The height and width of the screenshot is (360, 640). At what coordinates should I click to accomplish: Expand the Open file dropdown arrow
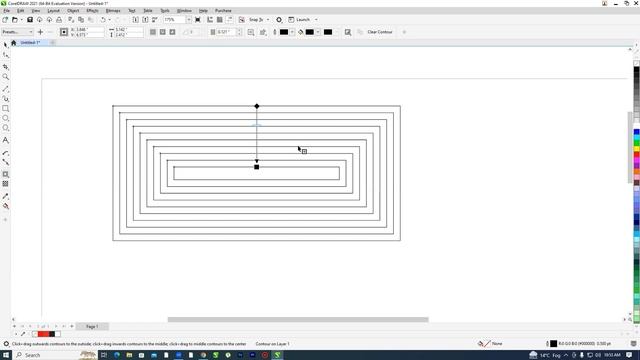tap(21, 20)
